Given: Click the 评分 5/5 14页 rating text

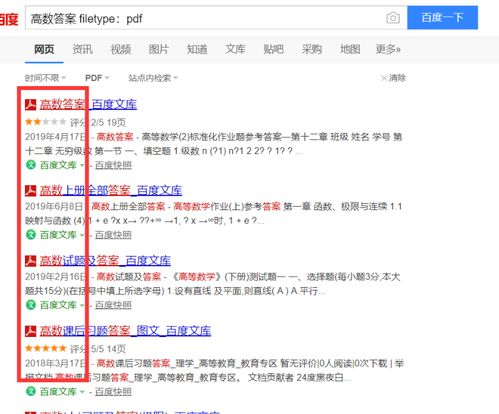Looking at the screenshot, I should click(98, 349).
